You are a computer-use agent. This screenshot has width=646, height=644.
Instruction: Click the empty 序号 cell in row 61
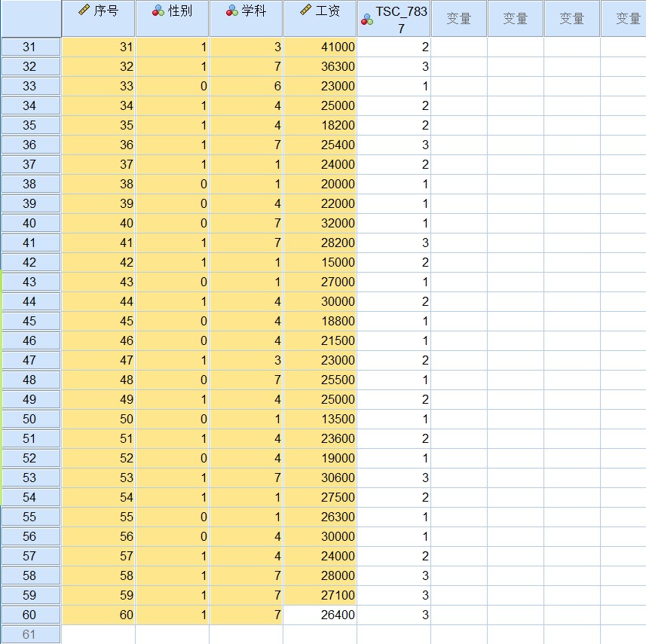click(x=99, y=634)
